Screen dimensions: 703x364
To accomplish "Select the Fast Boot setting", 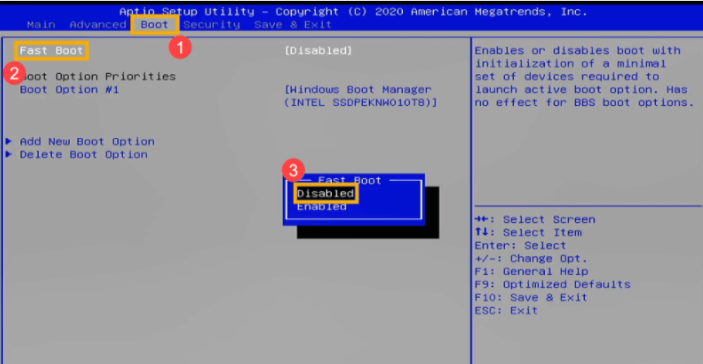I will point(52,51).
